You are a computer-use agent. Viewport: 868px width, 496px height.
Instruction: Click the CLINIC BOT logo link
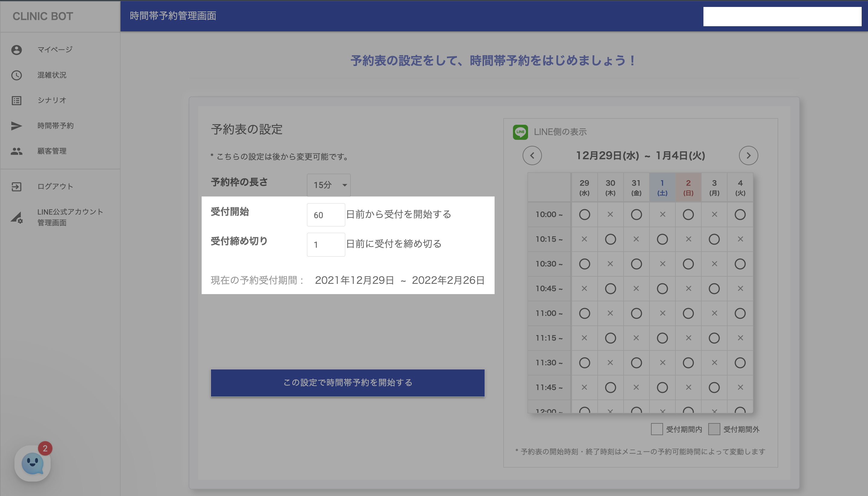point(42,16)
